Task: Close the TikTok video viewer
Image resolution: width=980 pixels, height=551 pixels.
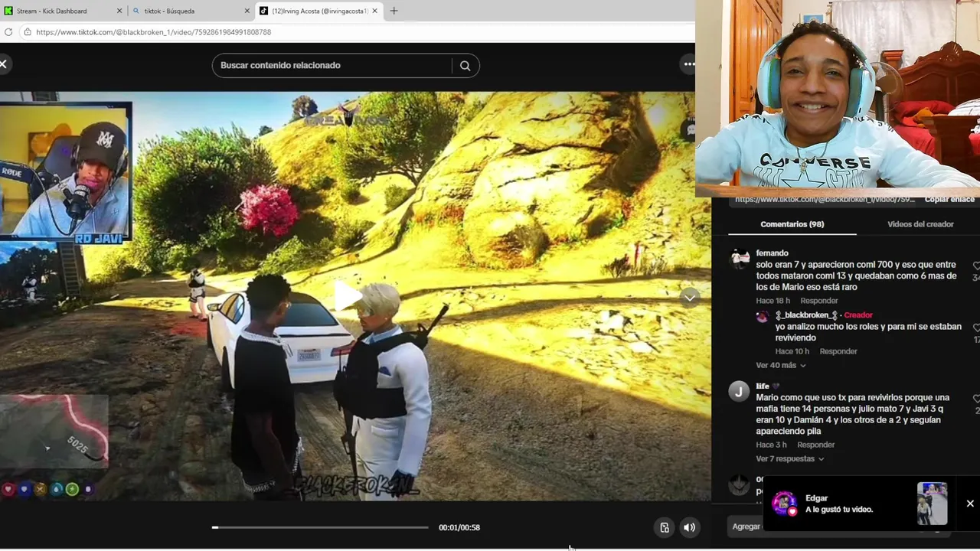Action: (3, 64)
